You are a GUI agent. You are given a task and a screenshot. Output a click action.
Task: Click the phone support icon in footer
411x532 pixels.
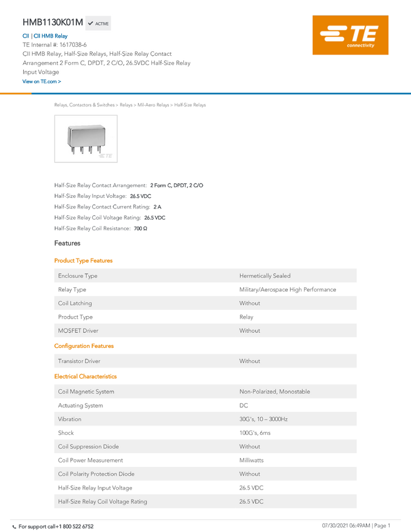tap(14, 527)
